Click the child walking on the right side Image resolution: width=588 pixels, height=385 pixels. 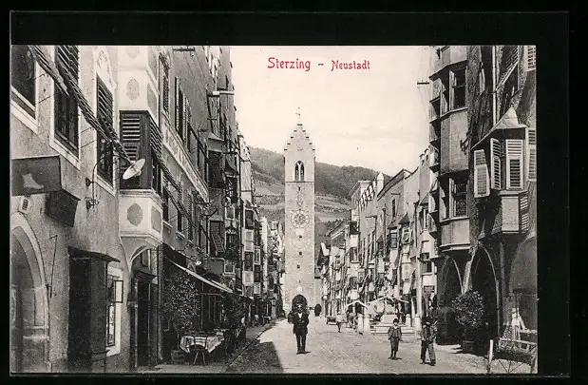pyautogui.click(x=394, y=338)
